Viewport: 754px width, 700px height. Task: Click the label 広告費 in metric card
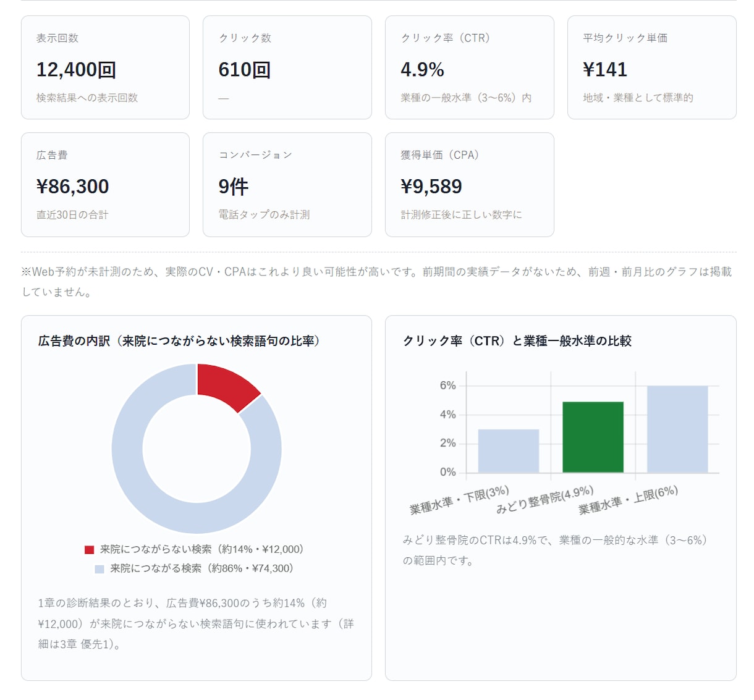[x=52, y=155]
